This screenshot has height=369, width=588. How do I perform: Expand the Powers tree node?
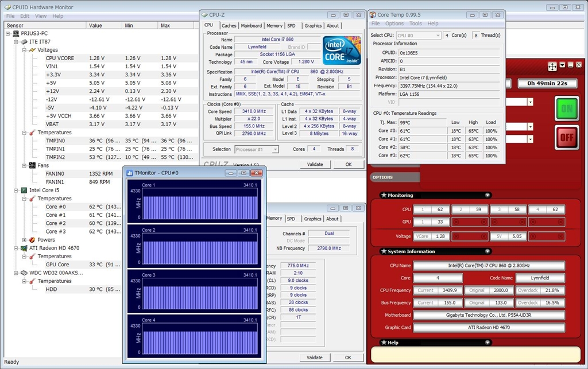click(x=24, y=240)
